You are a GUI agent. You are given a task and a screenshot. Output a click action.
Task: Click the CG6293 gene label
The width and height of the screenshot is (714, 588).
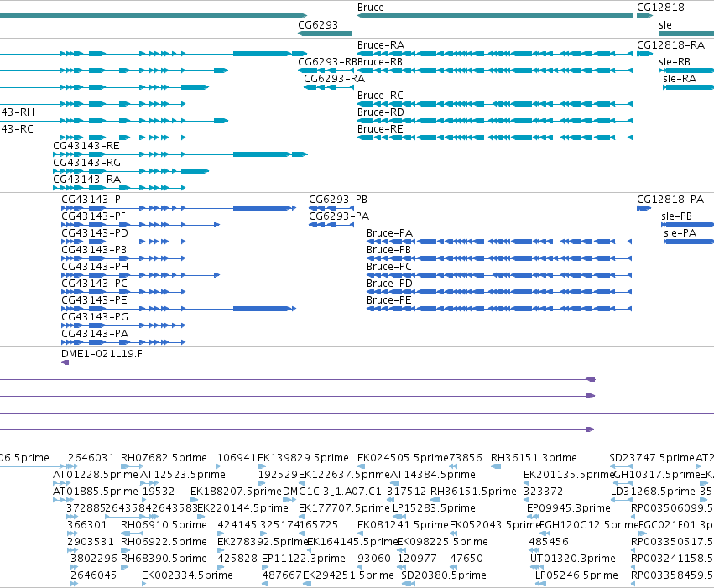318,25
